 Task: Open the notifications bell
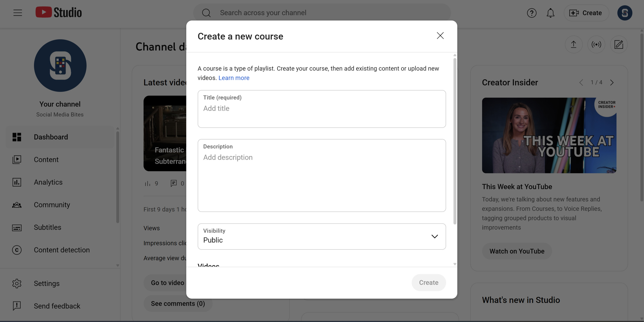[550, 13]
